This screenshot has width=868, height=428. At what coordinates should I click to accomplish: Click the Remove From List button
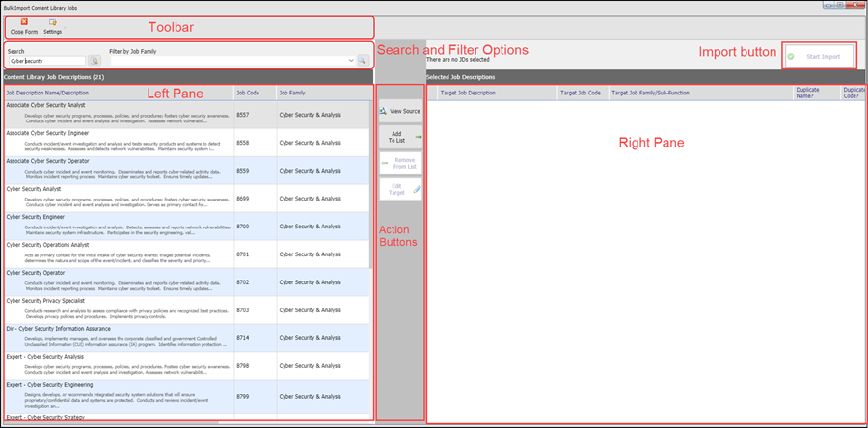400,163
